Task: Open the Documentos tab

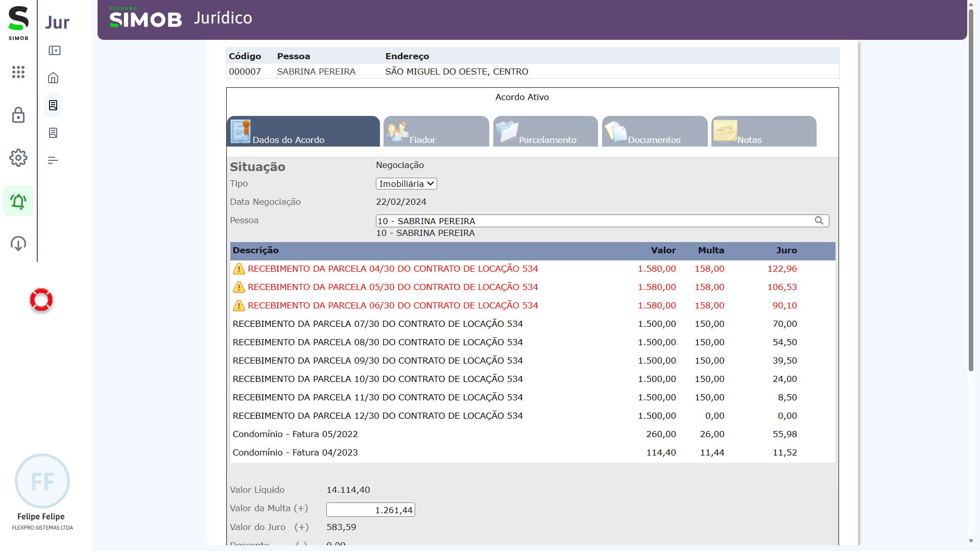Action: tap(654, 132)
